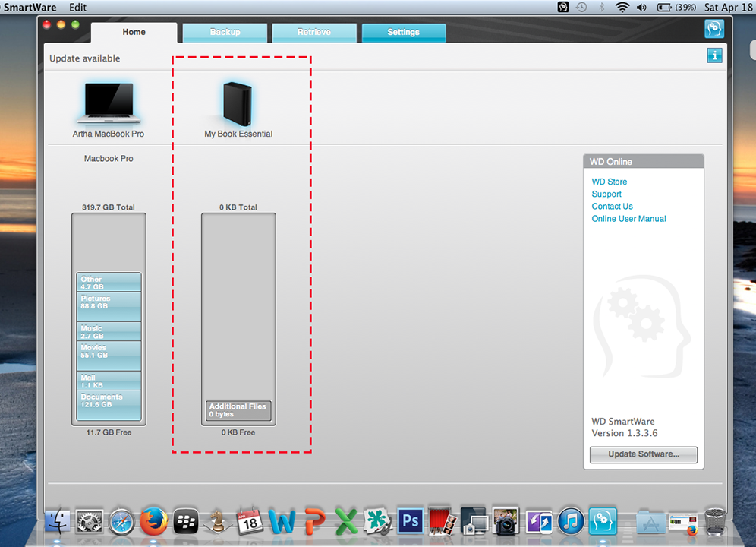The height and width of the screenshot is (547, 756).
Task: Open Photo Booth from the dock
Action: click(442, 521)
